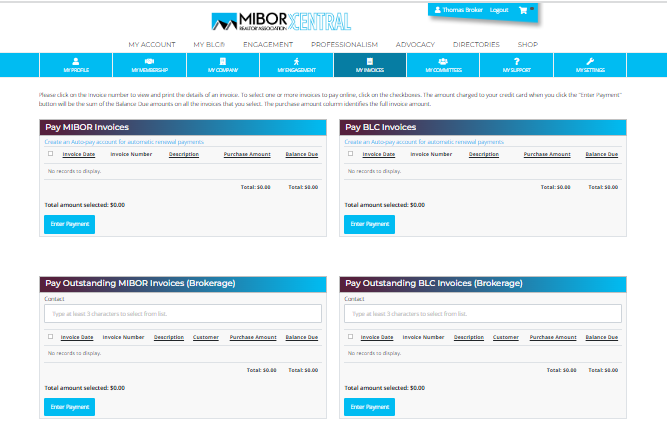The image size is (667, 442).
Task: Open Auto-pay account link in Pay BLC Invoices
Action: (424, 142)
